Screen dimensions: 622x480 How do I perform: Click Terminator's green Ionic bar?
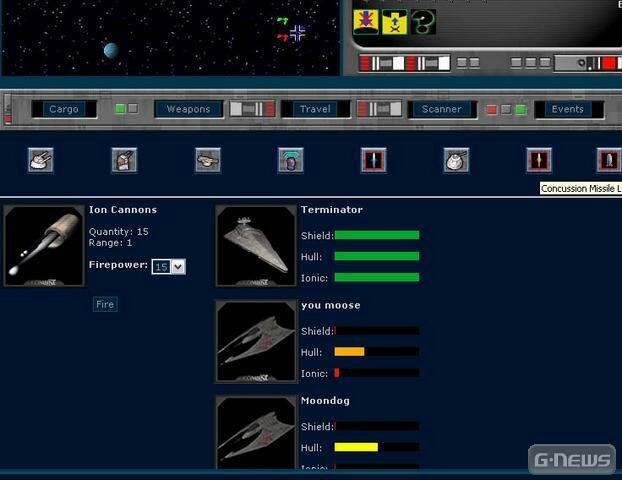pos(377,277)
